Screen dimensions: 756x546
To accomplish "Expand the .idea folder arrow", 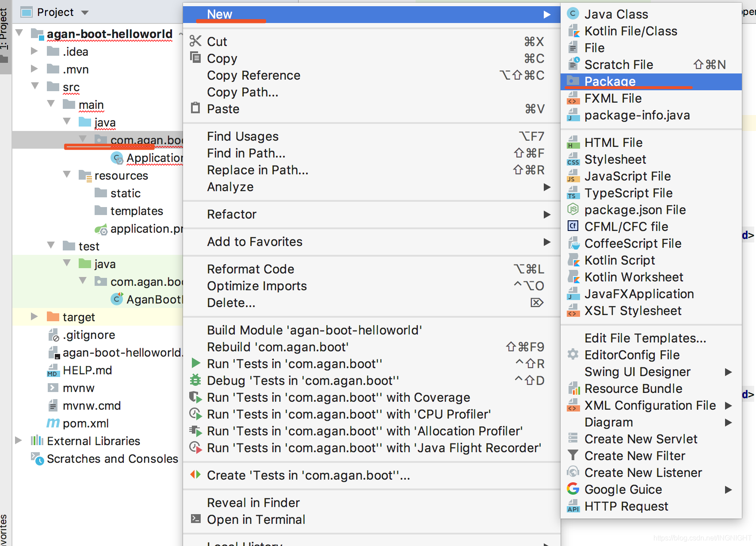I will pyautogui.click(x=34, y=51).
